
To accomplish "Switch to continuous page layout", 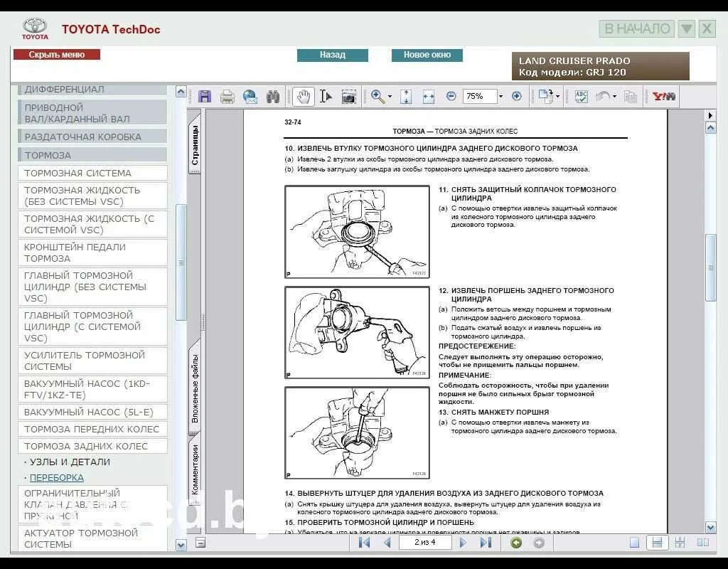I will 657,543.
